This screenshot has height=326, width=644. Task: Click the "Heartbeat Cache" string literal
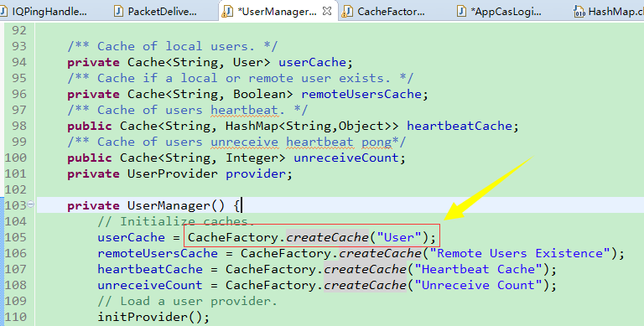[478, 269]
